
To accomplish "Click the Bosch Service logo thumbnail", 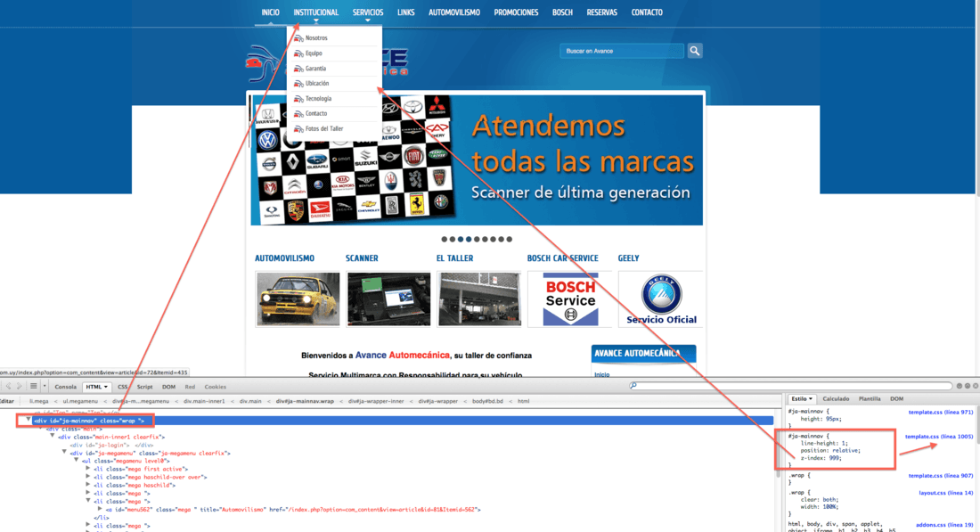I will [x=570, y=299].
